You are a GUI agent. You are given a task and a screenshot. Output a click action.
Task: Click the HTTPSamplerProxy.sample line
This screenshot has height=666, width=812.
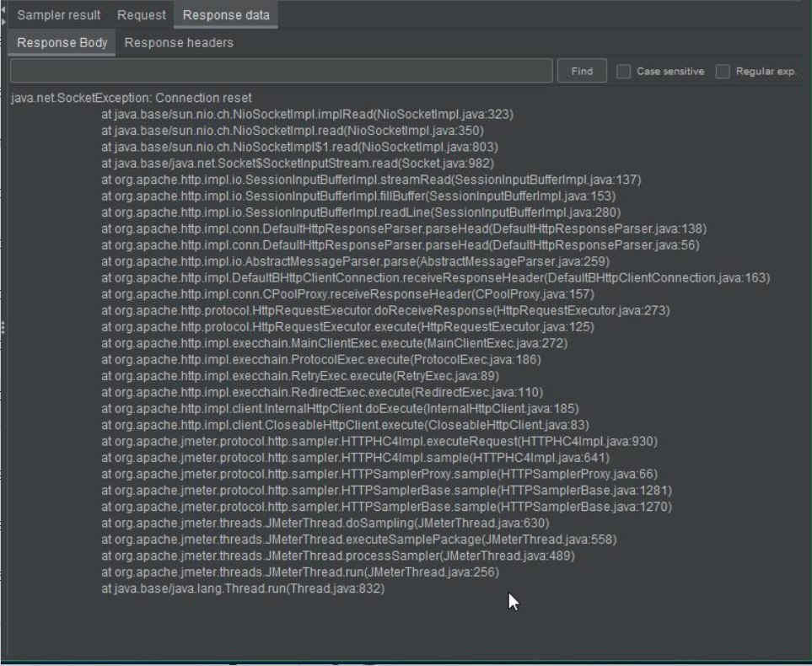tap(379, 475)
